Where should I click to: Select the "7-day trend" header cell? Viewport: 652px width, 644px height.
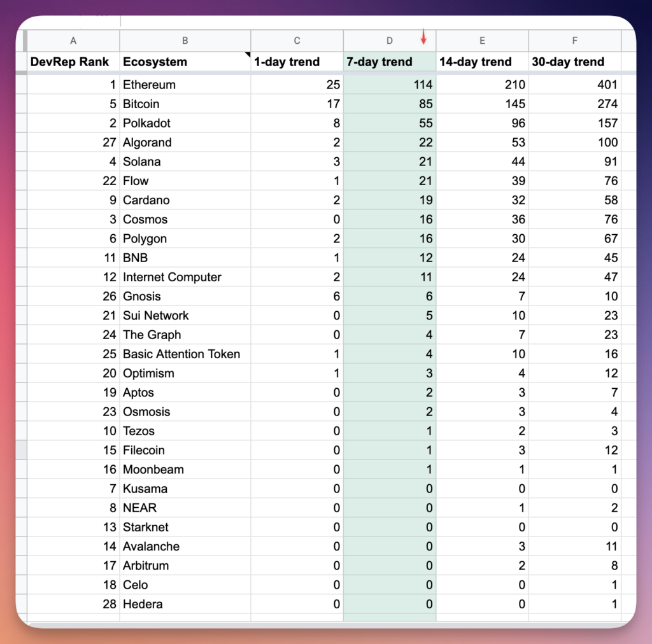click(390, 62)
